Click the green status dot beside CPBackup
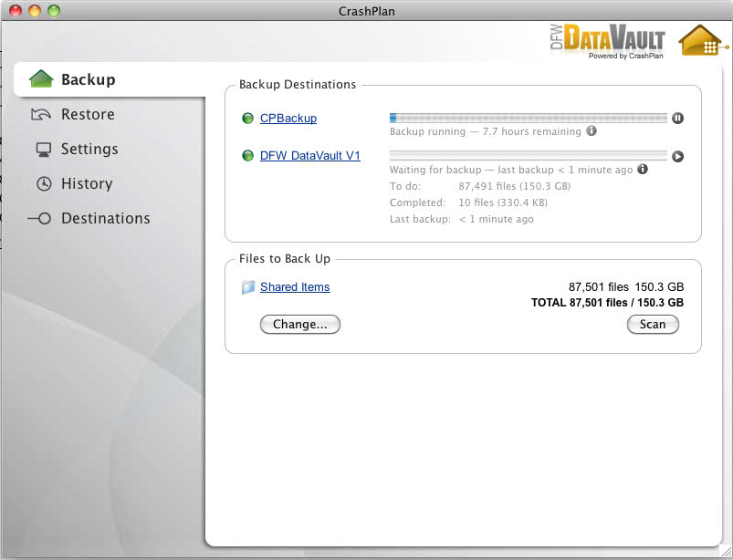The image size is (733, 560). click(x=247, y=119)
